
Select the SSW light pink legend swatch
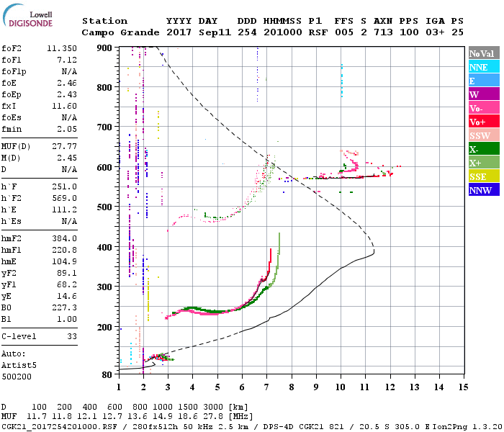tap(484, 135)
